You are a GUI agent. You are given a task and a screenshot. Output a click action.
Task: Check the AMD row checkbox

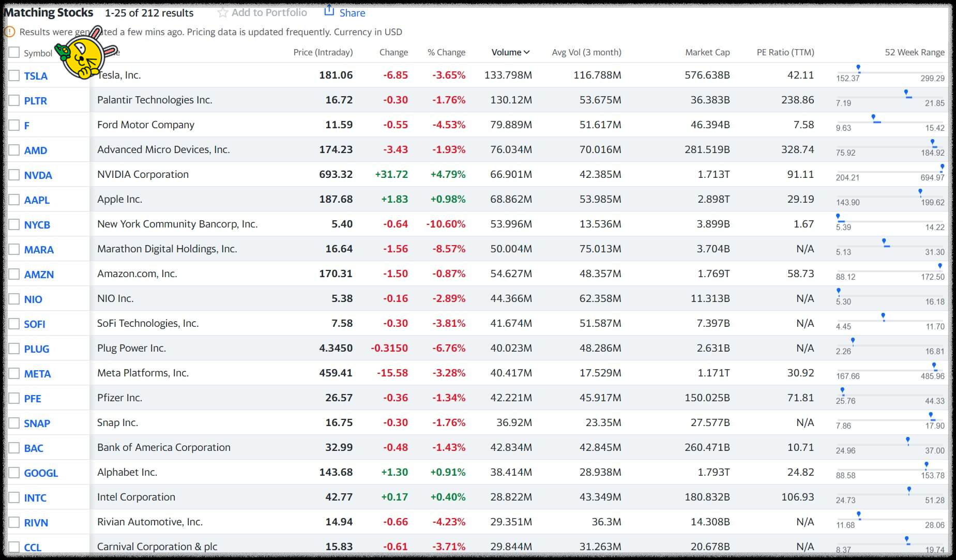(x=14, y=150)
